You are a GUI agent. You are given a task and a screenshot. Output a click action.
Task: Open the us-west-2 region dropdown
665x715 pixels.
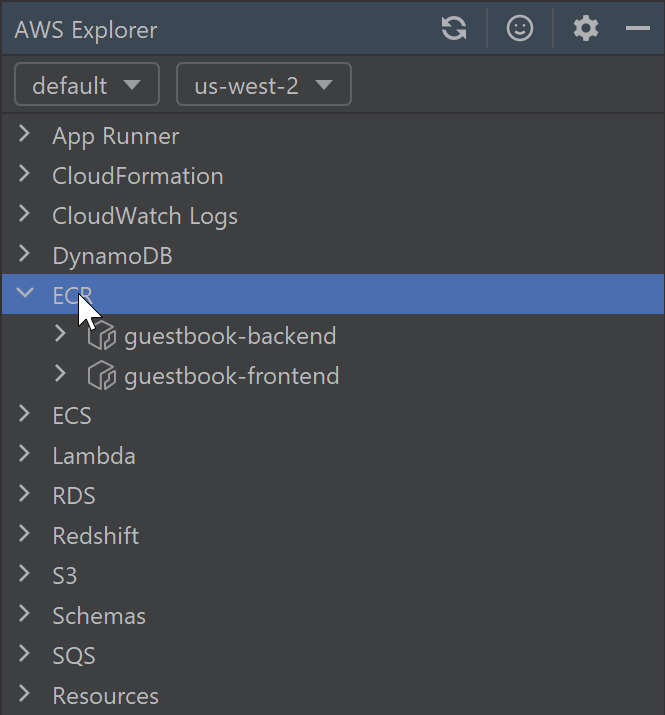[x=264, y=85]
